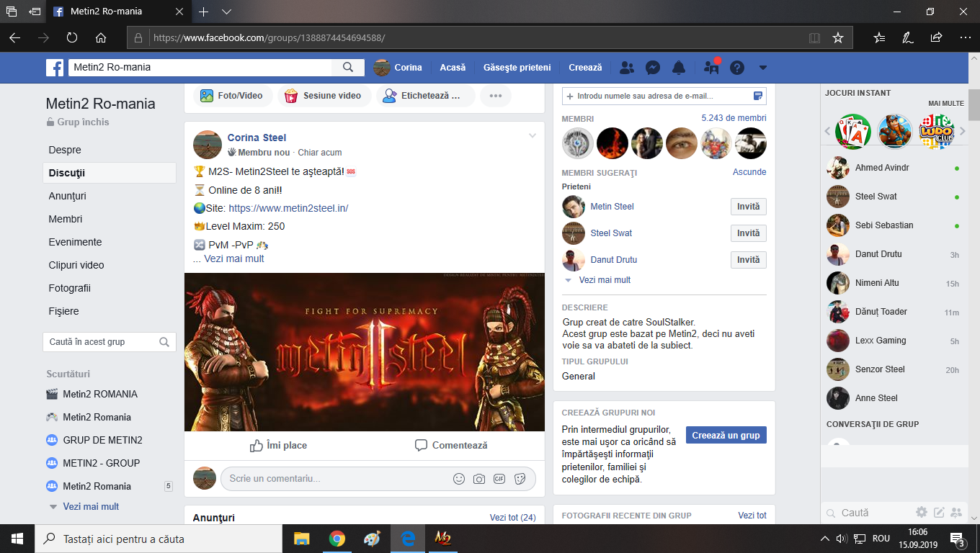Open the metin2steel.in site link

tap(288, 208)
